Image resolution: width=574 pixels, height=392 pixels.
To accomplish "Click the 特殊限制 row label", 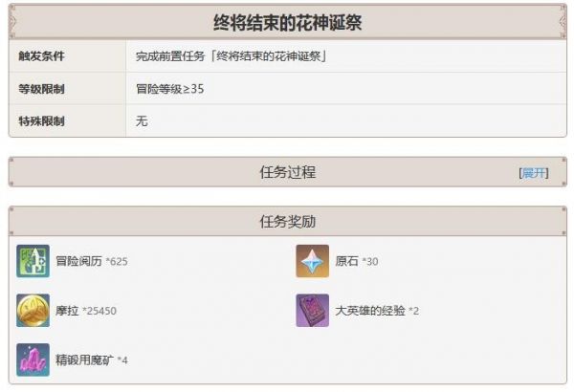I will 41,120.
